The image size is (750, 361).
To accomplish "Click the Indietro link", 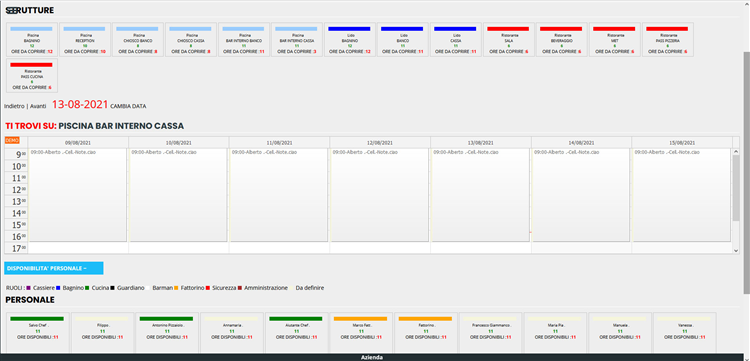I will (x=14, y=106).
